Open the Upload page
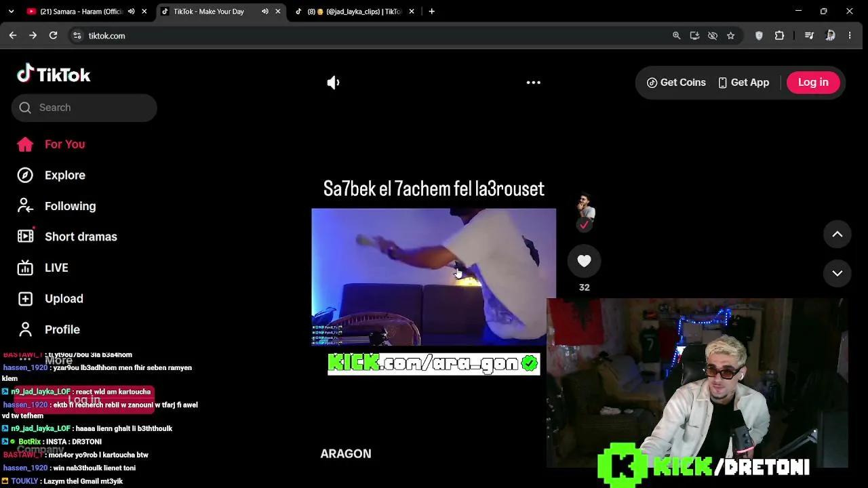This screenshot has height=488, width=868. [x=50, y=299]
